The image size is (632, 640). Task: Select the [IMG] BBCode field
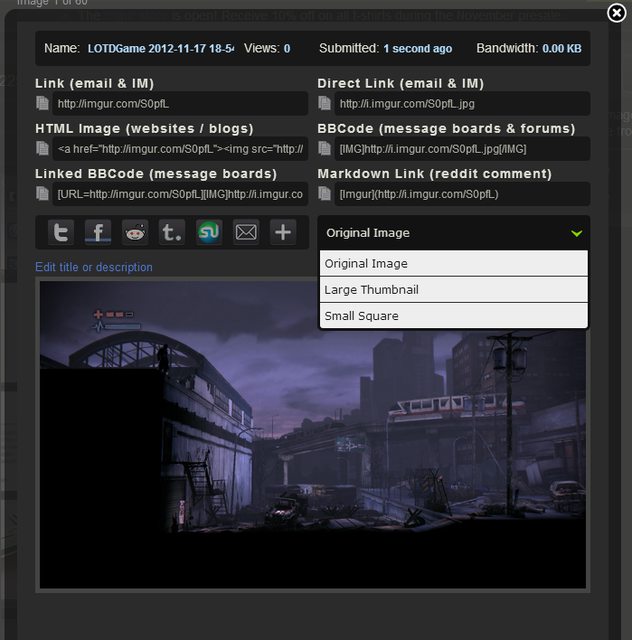462,149
